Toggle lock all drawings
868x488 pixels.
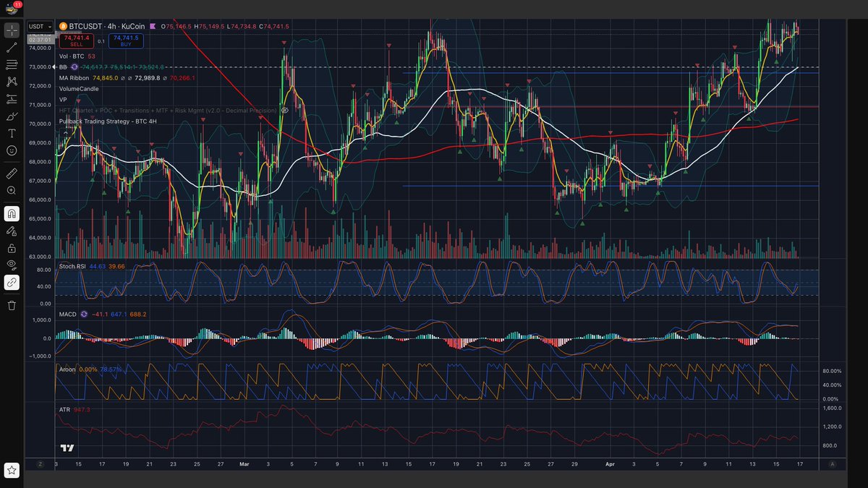click(12, 248)
